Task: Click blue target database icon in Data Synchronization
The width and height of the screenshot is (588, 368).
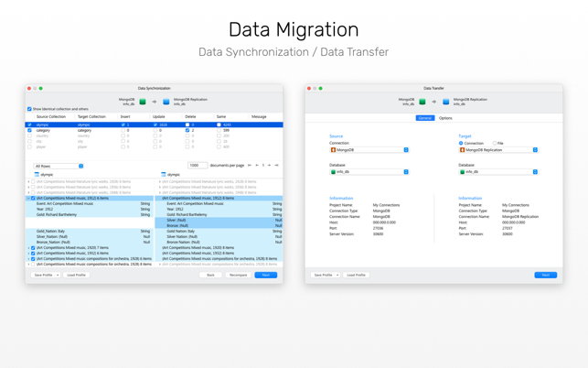Action: point(166,102)
